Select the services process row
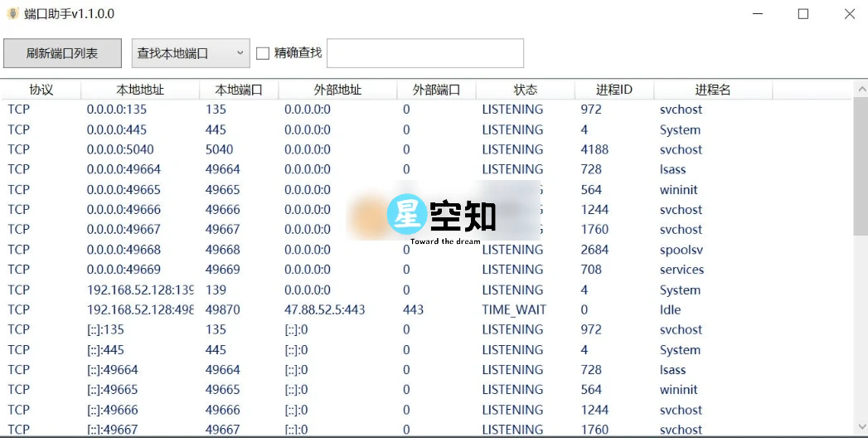868x438 pixels. (x=425, y=270)
